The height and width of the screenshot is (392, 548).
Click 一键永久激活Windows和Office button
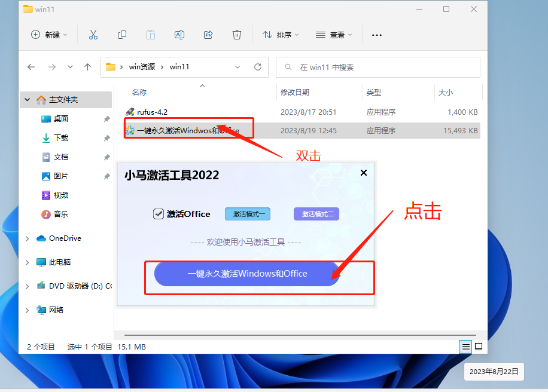click(x=247, y=274)
